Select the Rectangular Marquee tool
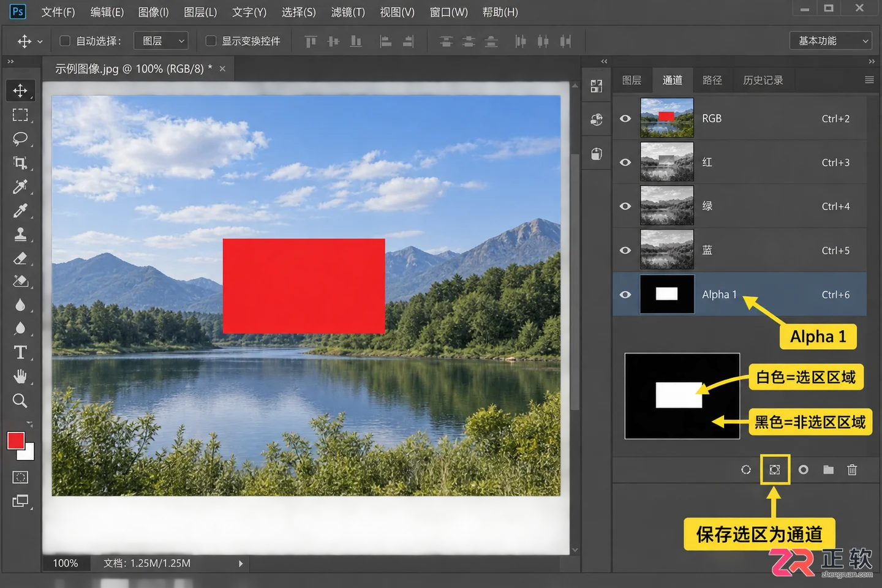The height and width of the screenshot is (588, 882). pos(20,115)
